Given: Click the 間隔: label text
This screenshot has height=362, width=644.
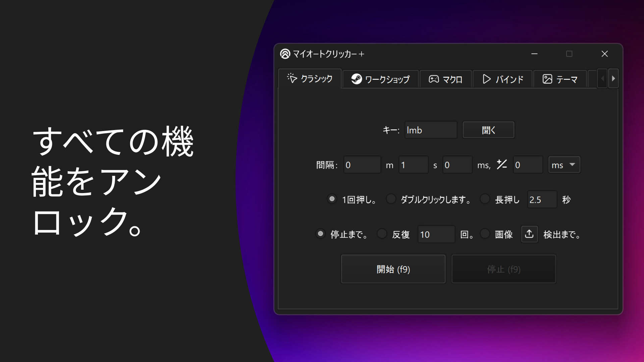Looking at the screenshot, I should pyautogui.click(x=327, y=165).
